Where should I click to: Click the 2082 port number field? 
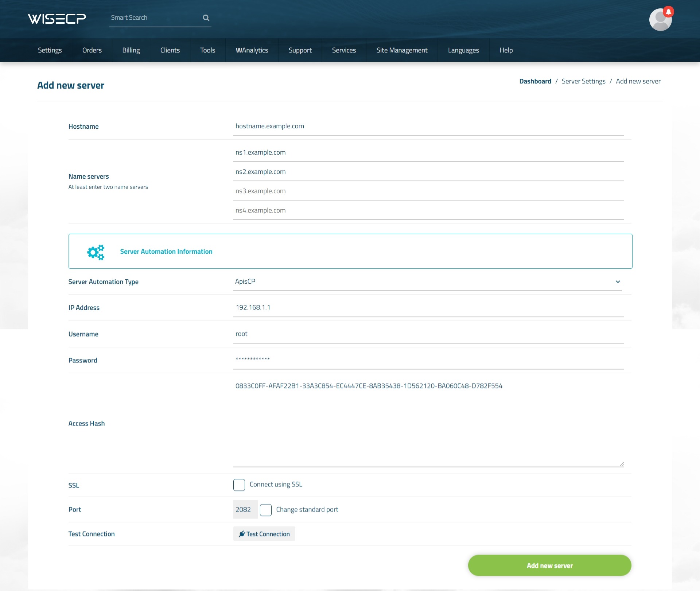coord(245,510)
